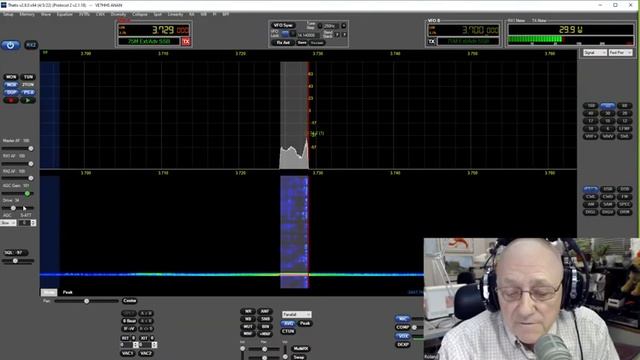Viewport: 640px width, 360px height.
Task: Toggle the MON monitor button
Action: pos(11,77)
